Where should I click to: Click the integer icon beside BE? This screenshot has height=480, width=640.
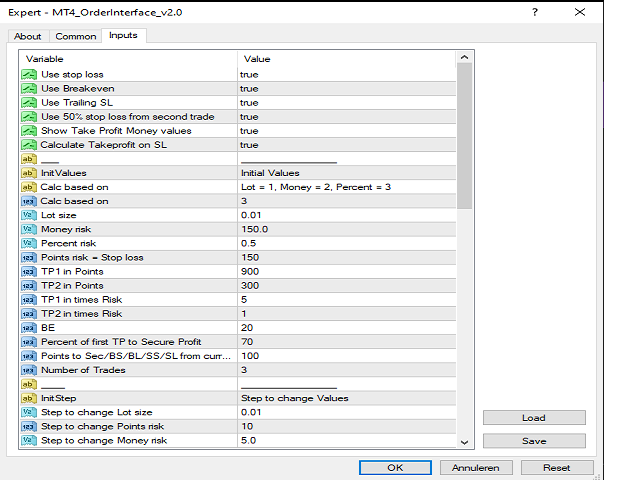[29, 328]
